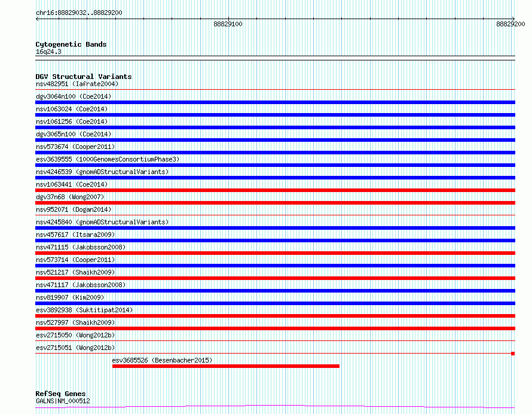Open variant dgv3065n100 (Coe2014)
The image size is (532, 414).
[74, 134]
